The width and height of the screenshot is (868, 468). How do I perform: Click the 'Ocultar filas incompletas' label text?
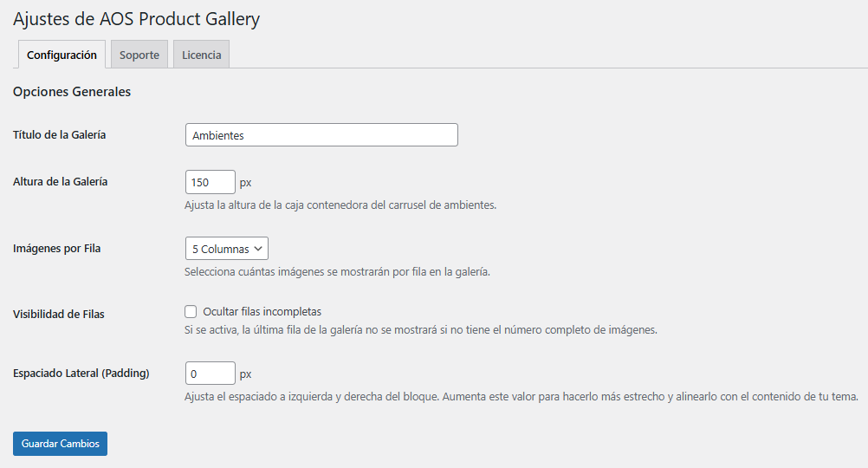[262, 312]
